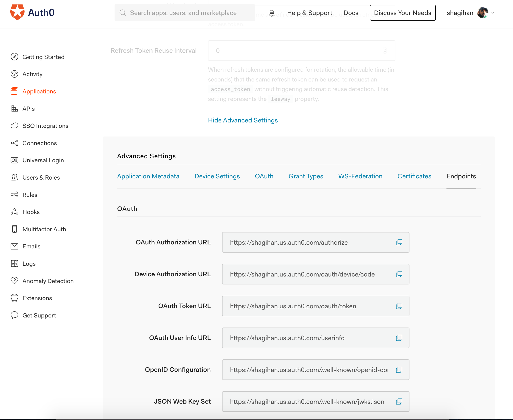Open the Grant Types tab
The image size is (513, 420).
[306, 176]
